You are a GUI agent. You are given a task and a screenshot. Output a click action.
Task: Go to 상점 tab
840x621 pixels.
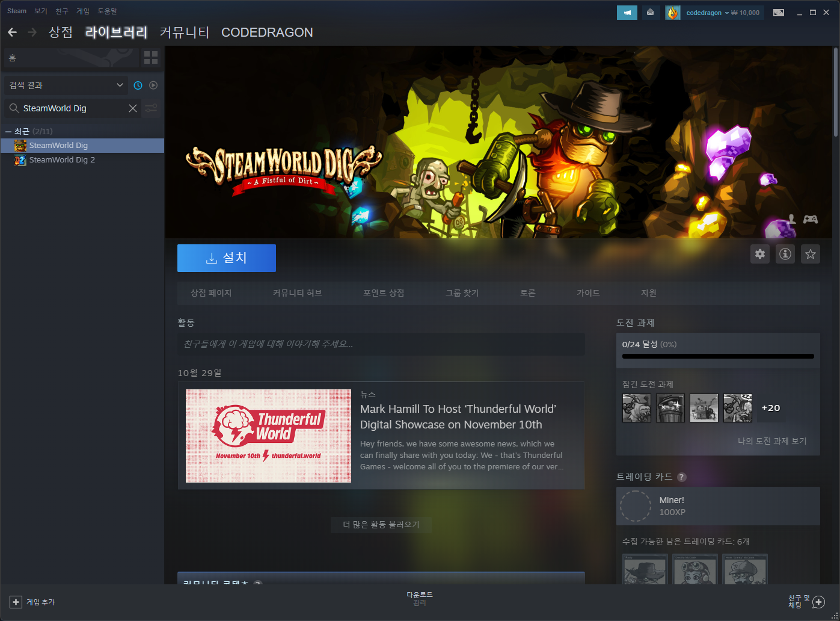pyautogui.click(x=61, y=32)
